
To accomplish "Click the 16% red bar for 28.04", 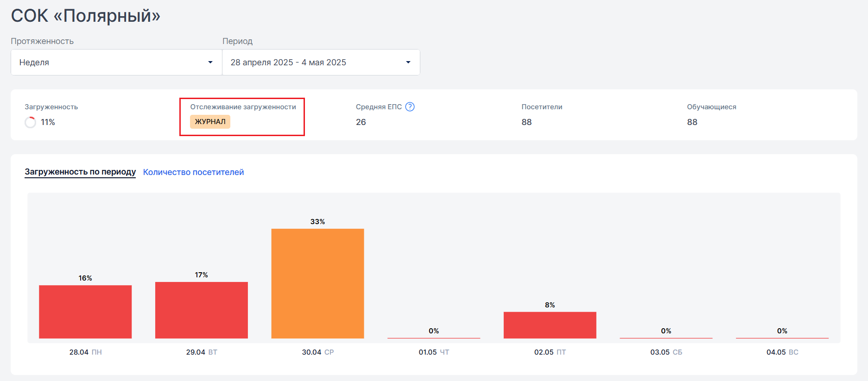I will click(85, 312).
